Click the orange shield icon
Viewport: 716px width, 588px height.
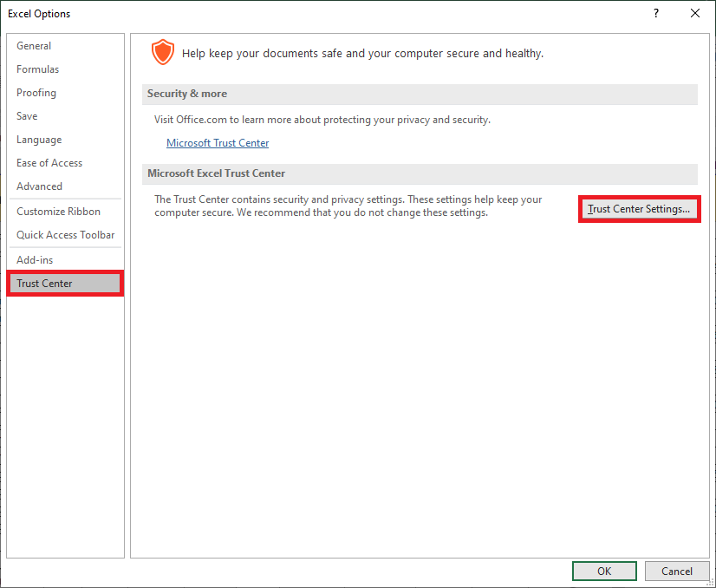(162, 53)
